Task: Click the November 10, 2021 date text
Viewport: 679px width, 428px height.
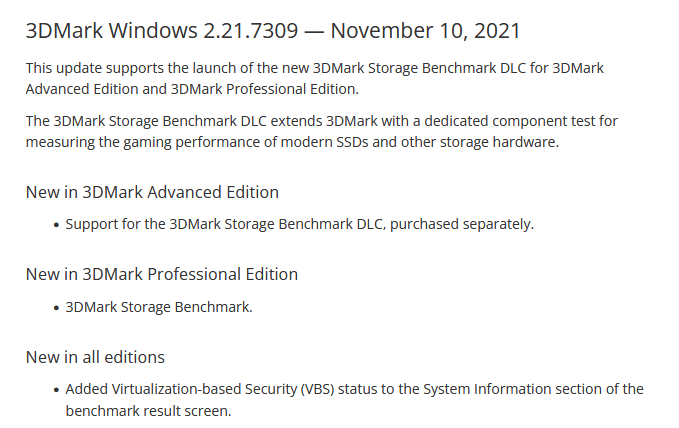Action: (425, 31)
